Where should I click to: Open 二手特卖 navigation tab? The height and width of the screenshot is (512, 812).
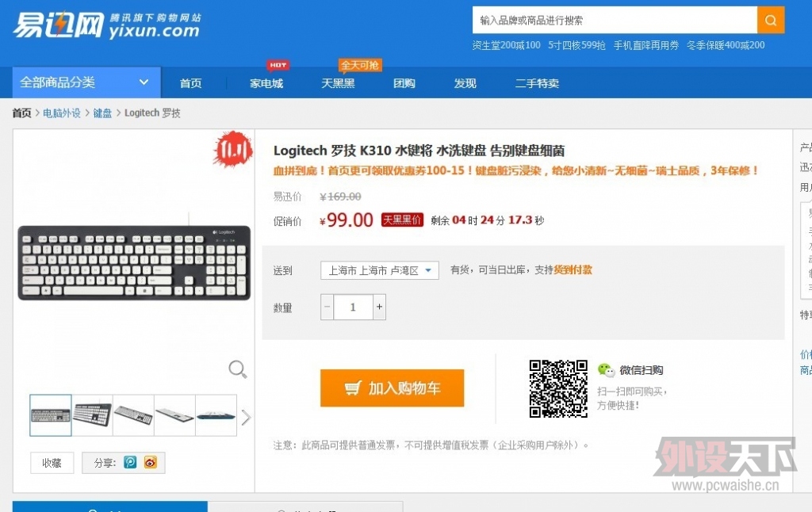point(537,83)
